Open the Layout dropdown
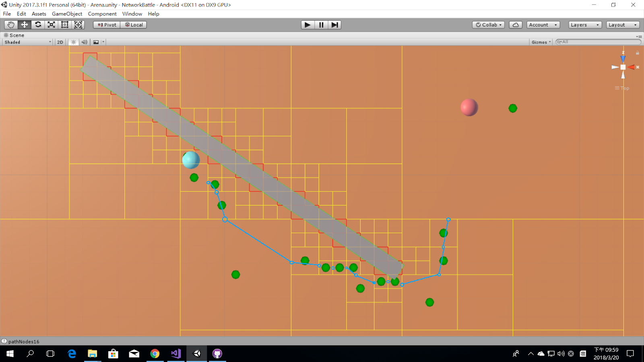This screenshot has height=362, width=644. (x=622, y=25)
